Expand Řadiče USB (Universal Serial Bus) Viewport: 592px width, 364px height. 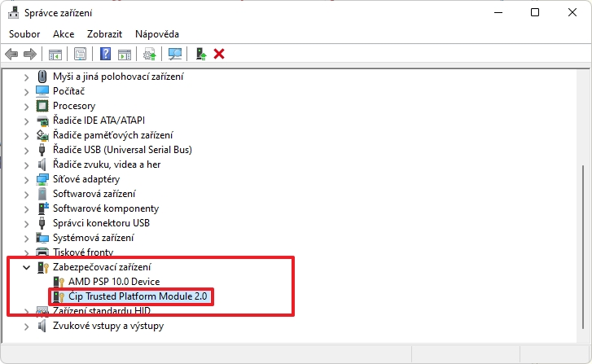(x=26, y=151)
